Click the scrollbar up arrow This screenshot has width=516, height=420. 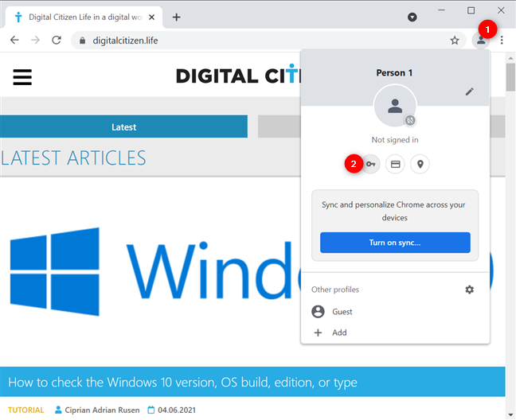[x=510, y=59]
